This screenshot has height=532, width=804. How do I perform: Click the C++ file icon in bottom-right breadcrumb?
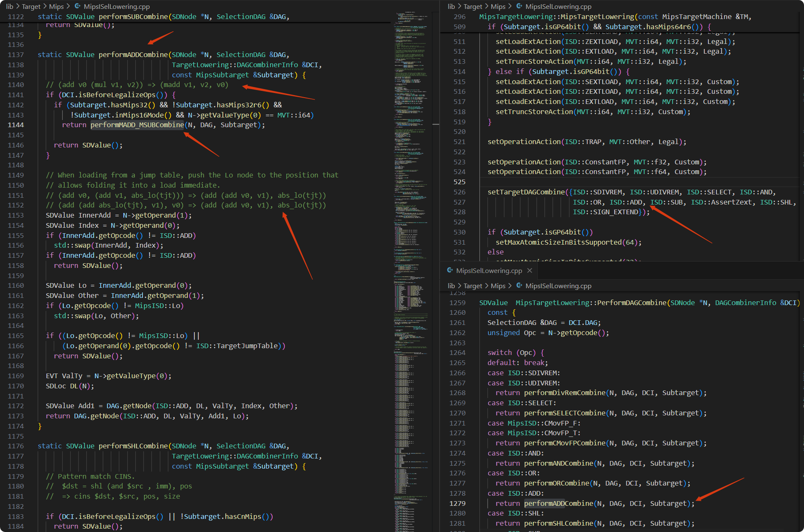pos(520,286)
